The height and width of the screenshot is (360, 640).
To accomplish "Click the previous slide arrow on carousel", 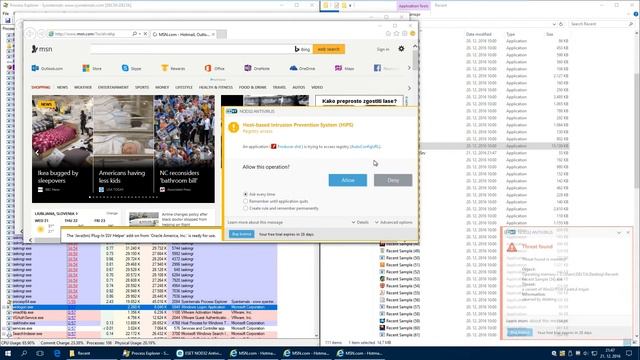I will tap(37, 152).
